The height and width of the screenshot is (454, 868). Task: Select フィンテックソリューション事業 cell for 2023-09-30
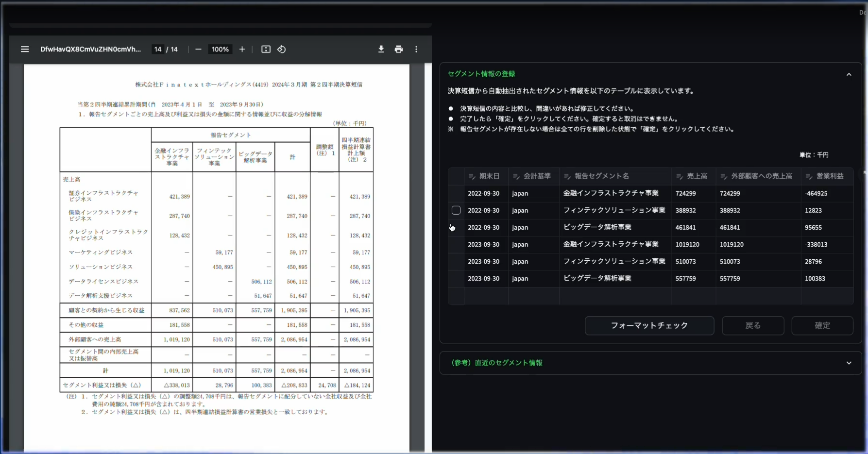click(x=615, y=261)
